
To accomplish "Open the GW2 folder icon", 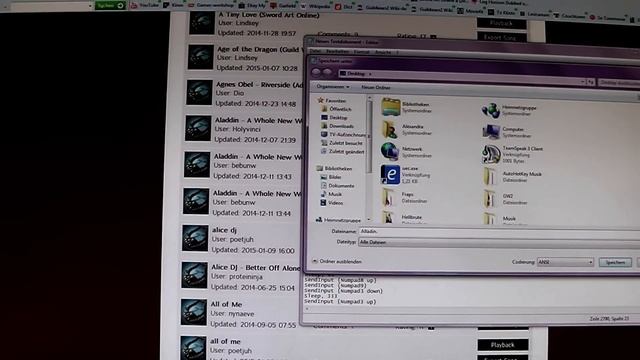I will 489,199.
